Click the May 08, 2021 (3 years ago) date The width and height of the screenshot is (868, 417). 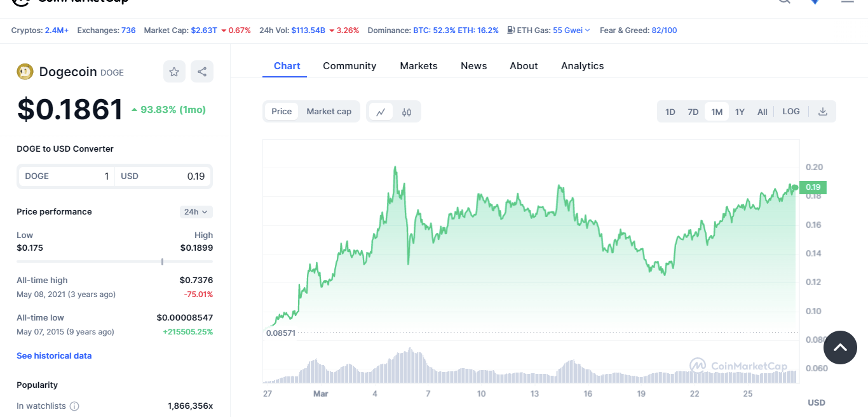click(66, 295)
